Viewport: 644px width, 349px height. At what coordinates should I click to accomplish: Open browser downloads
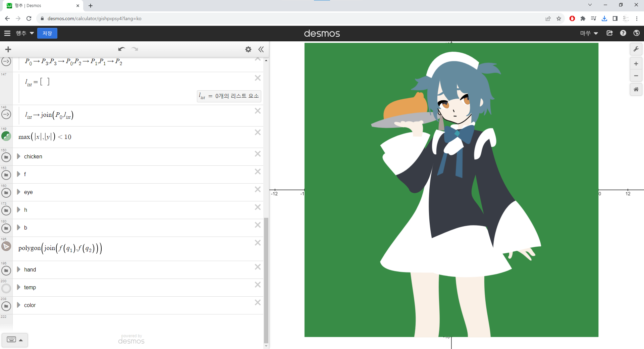604,18
